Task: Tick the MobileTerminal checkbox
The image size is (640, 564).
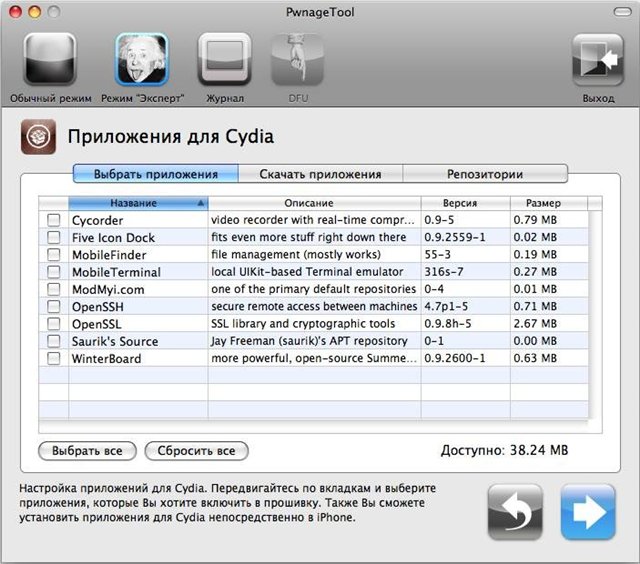Action: (x=53, y=272)
